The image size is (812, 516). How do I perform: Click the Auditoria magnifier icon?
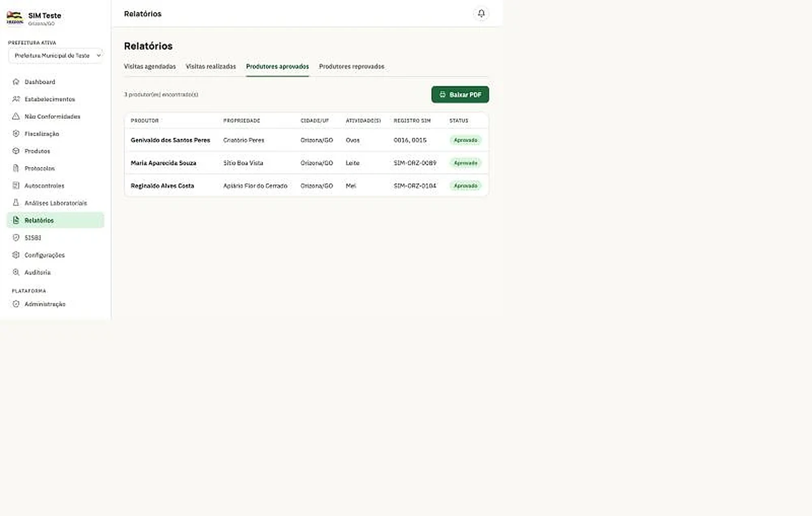(16, 272)
